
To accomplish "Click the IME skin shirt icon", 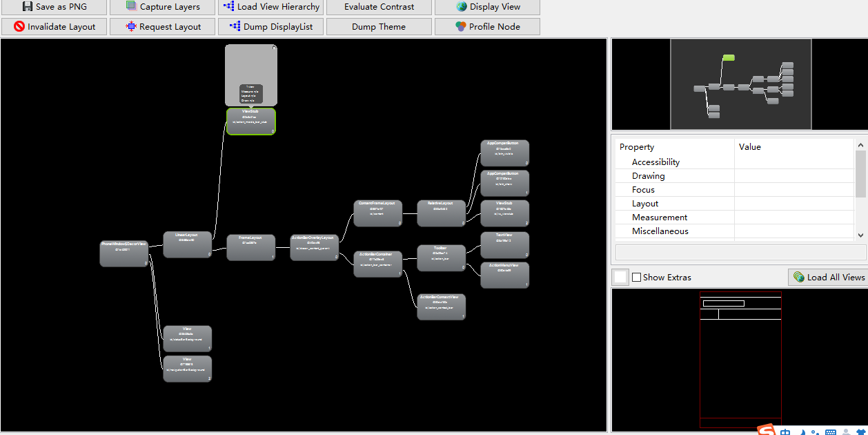I will (860, 432).
